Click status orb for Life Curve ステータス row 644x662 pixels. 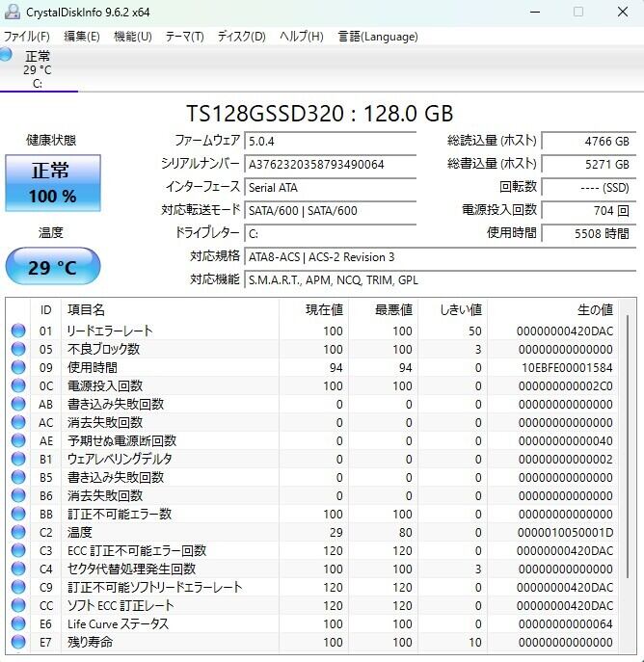point(18,624)
